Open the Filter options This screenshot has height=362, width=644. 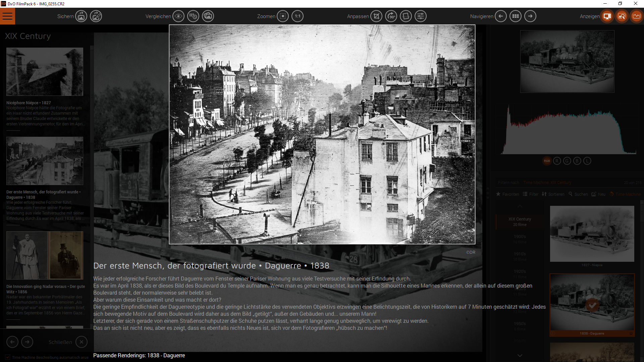(x=531, y=194)
